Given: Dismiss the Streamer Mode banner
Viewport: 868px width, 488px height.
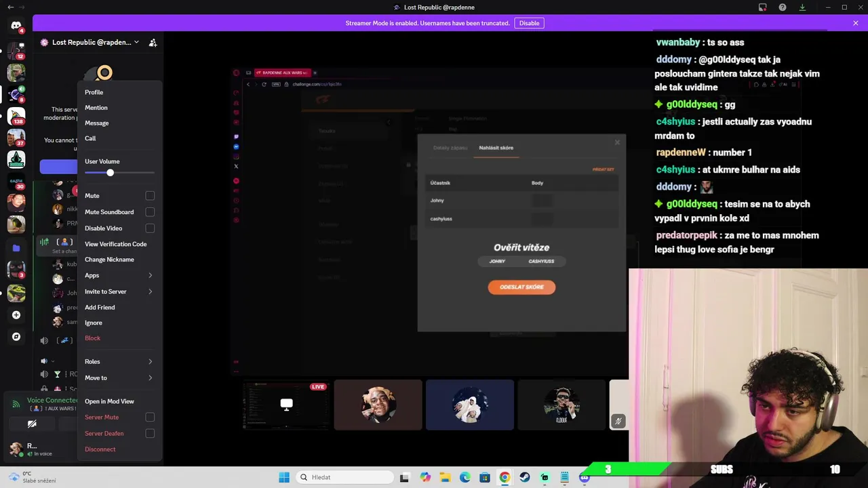Looking at the screenshot, I should click(x=855, y=23).
